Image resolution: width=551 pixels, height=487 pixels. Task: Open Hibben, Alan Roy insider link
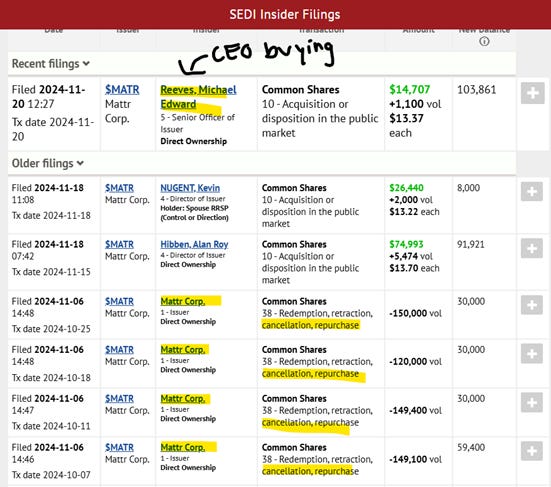click(194, 244)
